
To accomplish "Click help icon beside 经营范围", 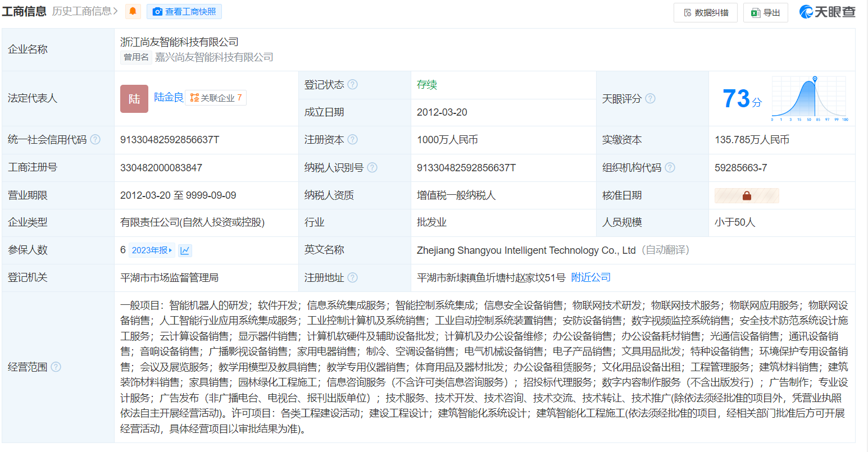I will 56,367.
